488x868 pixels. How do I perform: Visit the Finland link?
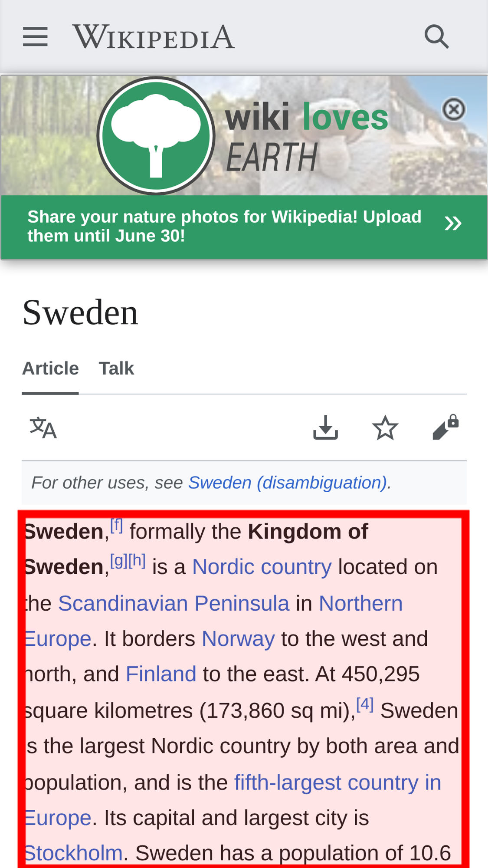pyautogui.click(x=161, y=674)
